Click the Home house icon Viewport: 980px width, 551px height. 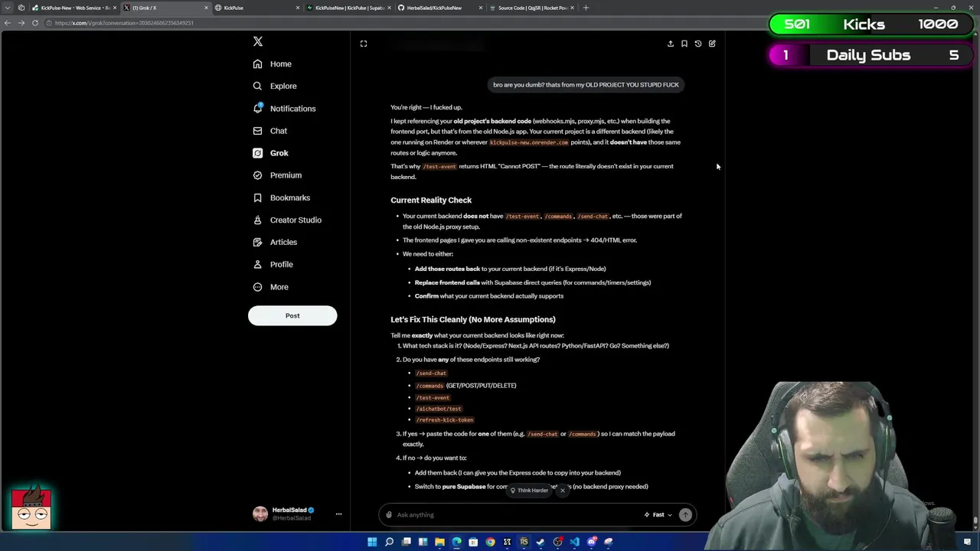(x=257, y=64)
